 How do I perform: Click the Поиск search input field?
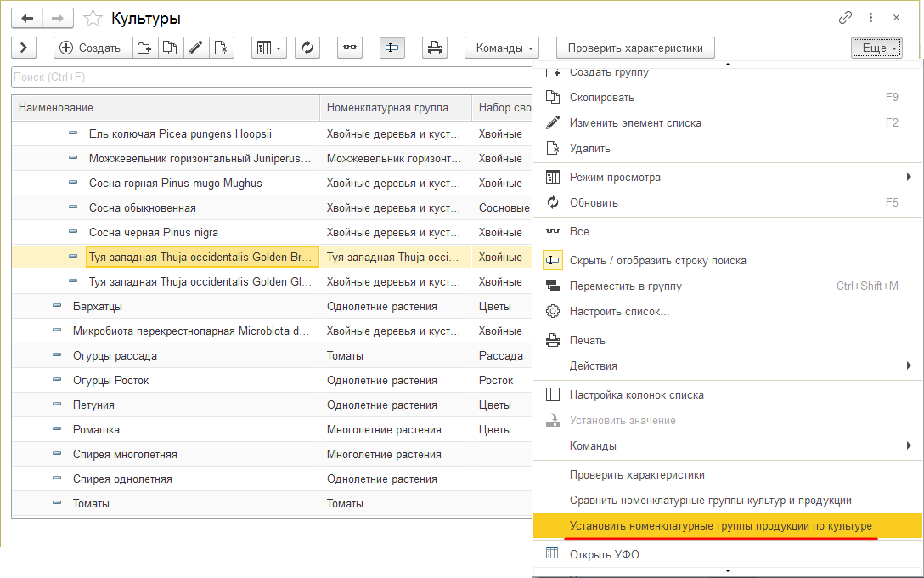(x=272, y=77)
